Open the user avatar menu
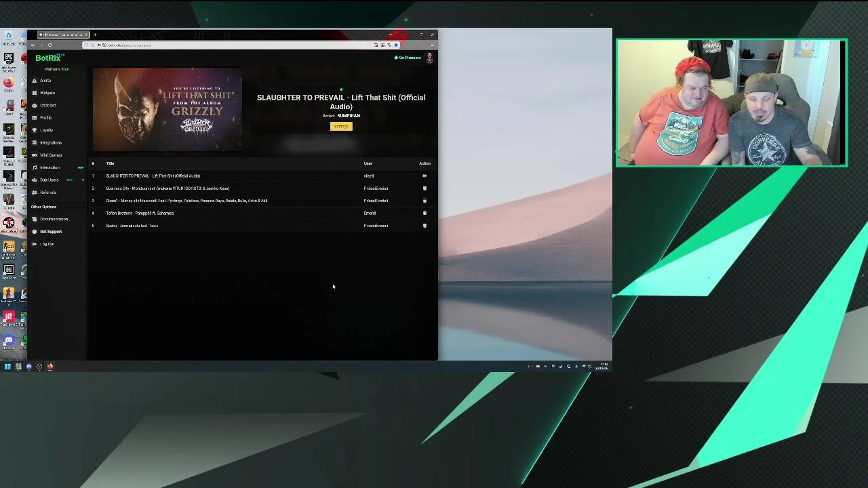The width and height of the screenshot is (868, 488). [429, 58]
